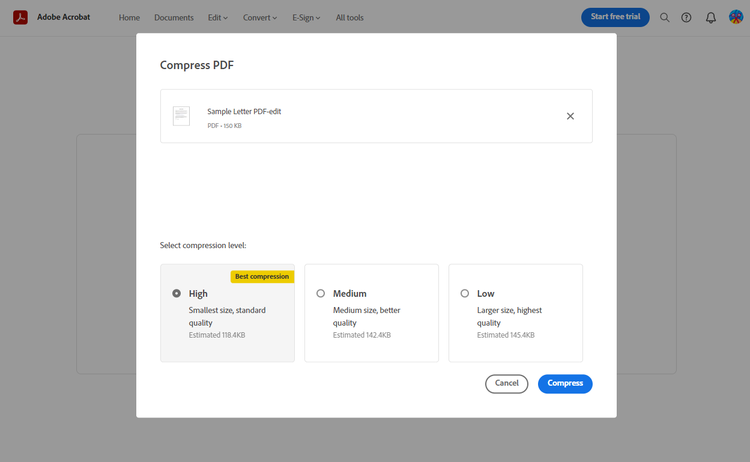
Task: Click the Cancel button
Action: 507,384
